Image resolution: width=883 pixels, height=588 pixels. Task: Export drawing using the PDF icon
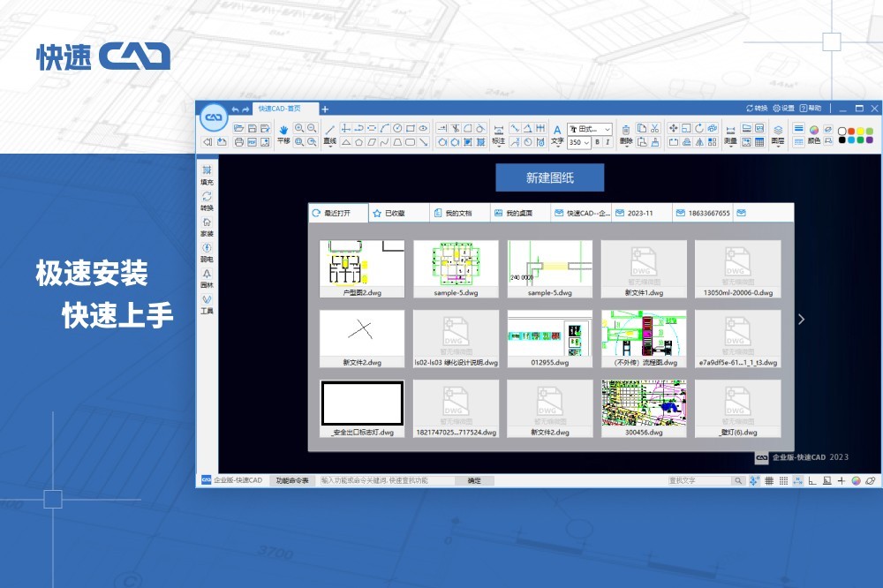[252, 142]
